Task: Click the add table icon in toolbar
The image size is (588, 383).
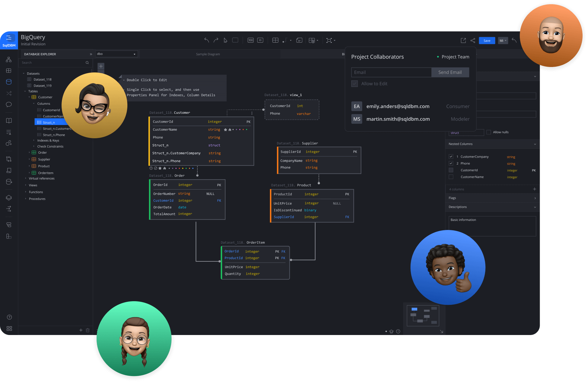Action: 275,40
